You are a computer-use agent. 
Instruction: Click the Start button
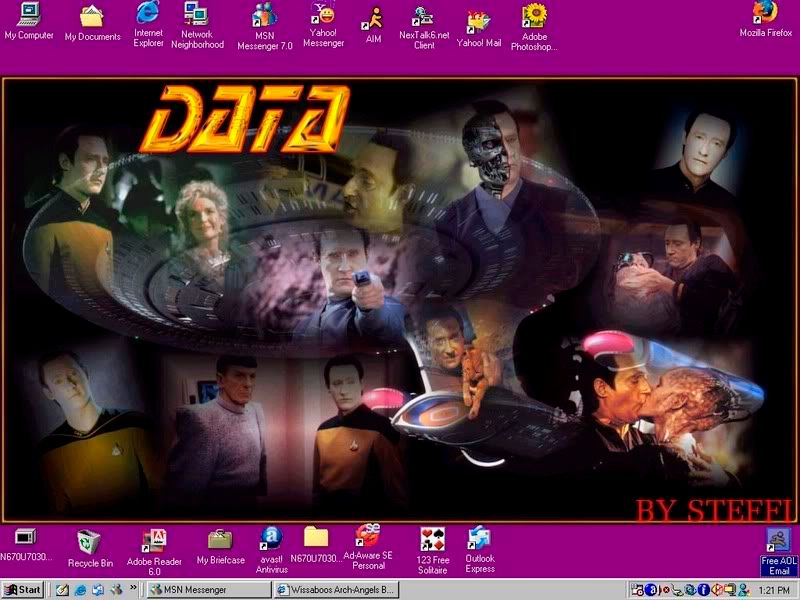[24, 590]
